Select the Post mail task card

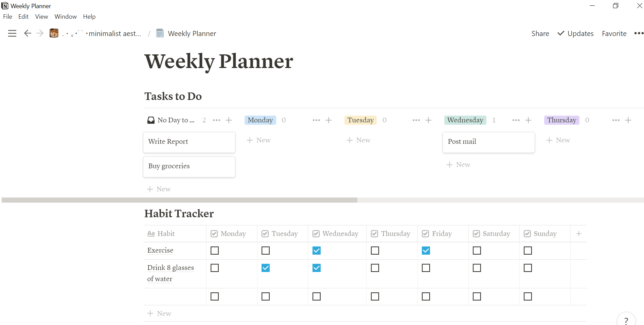pos(488,142)
